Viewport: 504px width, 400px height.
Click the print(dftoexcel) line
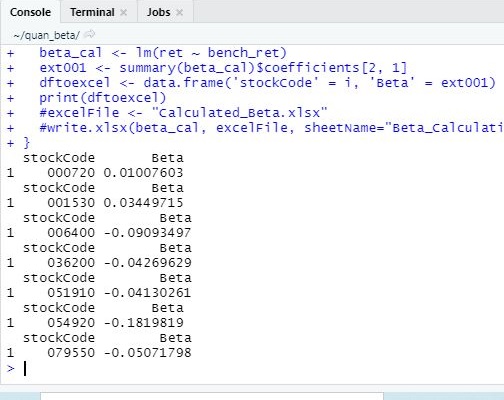tap(103, 98)
